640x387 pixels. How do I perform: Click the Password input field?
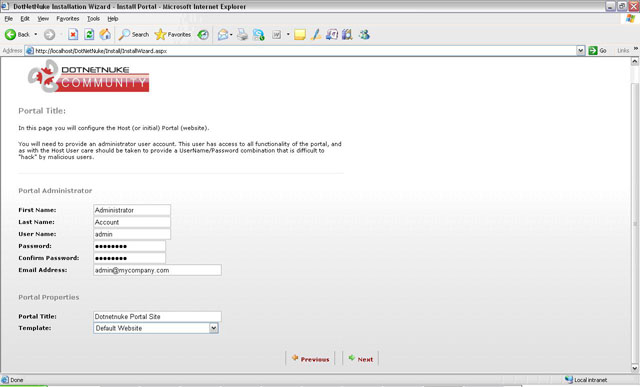129,246
